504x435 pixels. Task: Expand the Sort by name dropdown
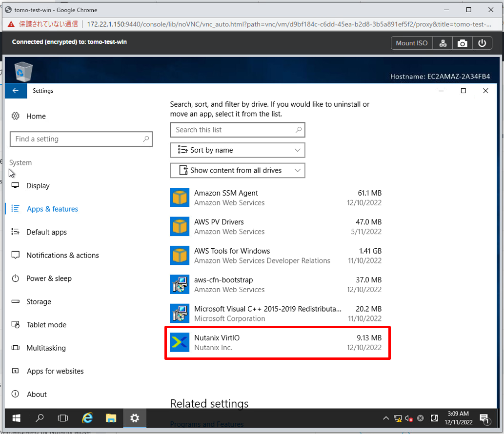[238, 150]
